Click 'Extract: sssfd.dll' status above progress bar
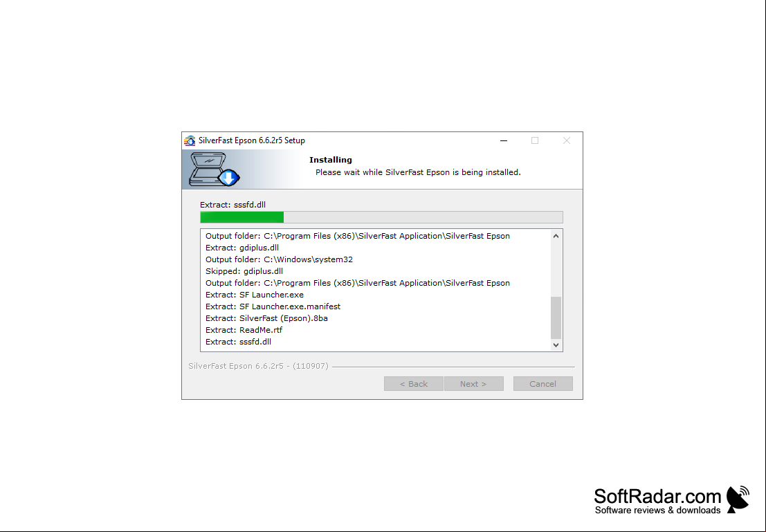 click(233, 205)
